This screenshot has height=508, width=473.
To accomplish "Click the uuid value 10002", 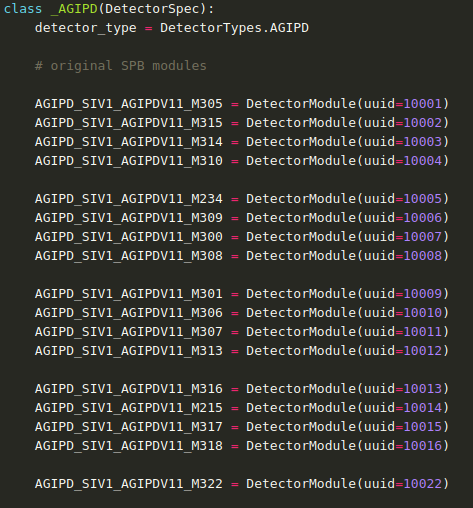I will 423,123.
